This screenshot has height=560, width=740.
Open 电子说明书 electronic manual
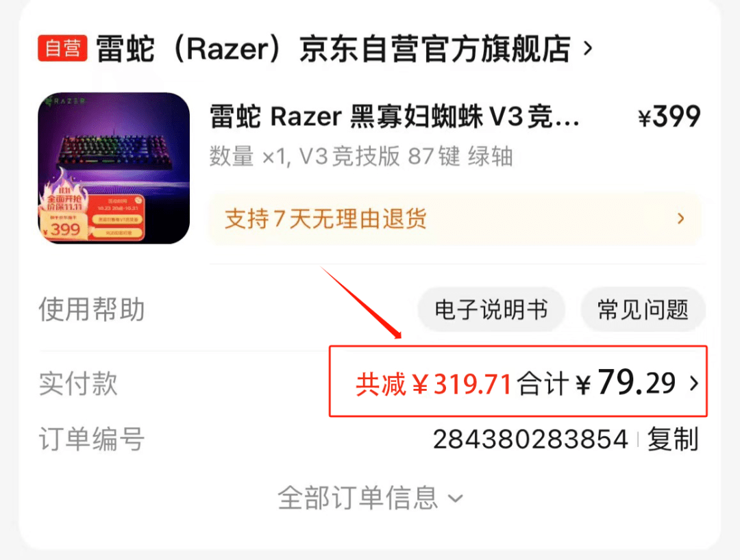click(491, 309)
